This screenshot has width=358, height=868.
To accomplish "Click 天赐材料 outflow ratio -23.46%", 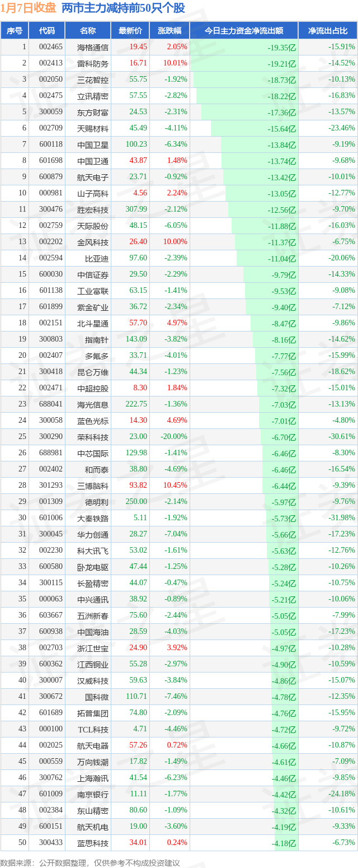I will click(x=341, y=128).
